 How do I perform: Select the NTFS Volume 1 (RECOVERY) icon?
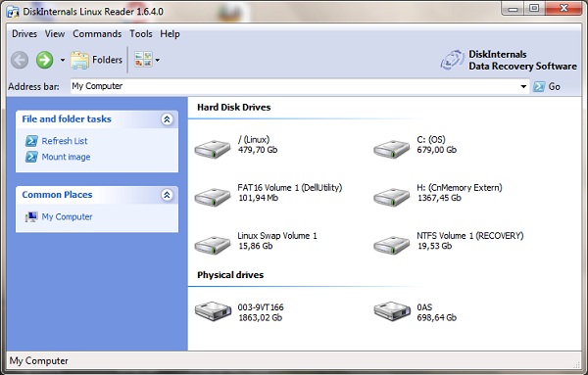tap(391, 245)
